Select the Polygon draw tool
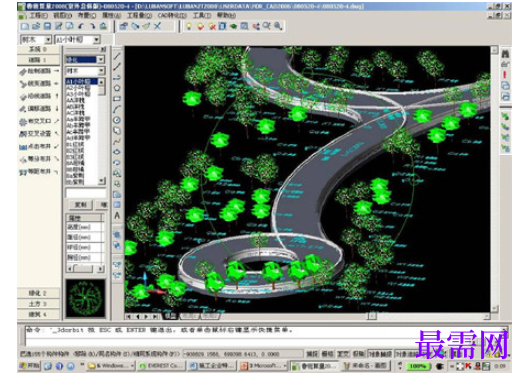 117,88
